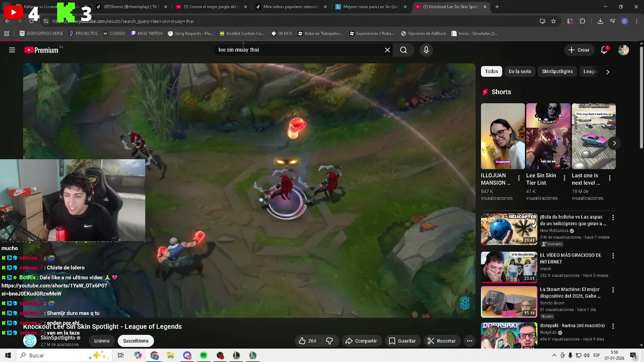
Task: Open the YouTube hamburger guide menu
Action: pyautogui.click(x=12, y=50)
